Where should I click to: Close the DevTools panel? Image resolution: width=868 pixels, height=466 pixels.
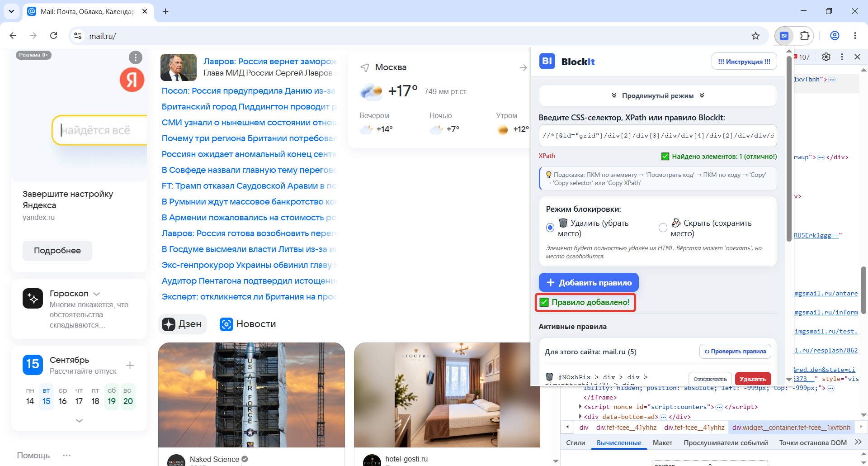click(857, 57)
